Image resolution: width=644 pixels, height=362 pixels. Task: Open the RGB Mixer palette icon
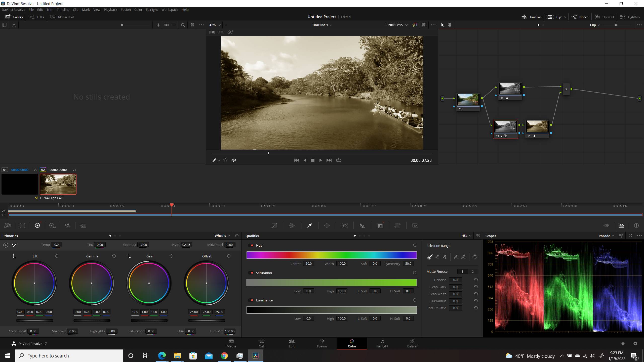68,225
